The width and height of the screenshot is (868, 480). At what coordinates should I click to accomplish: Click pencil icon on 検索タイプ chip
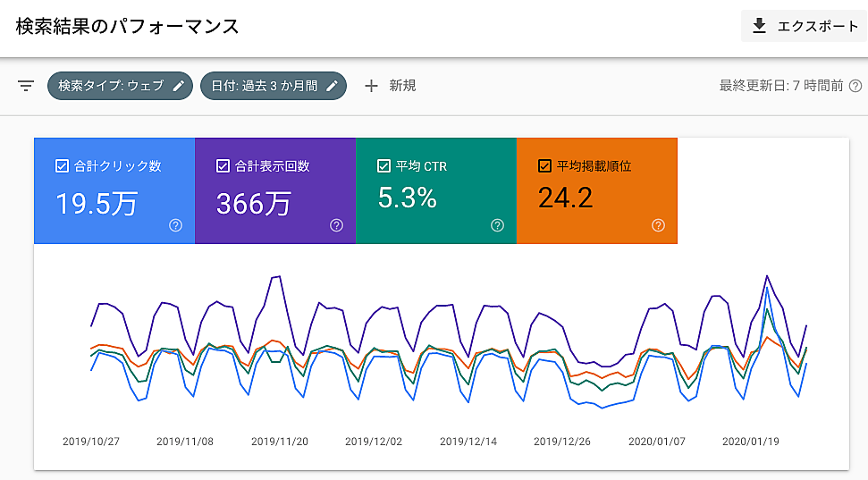tap(179, 86)
